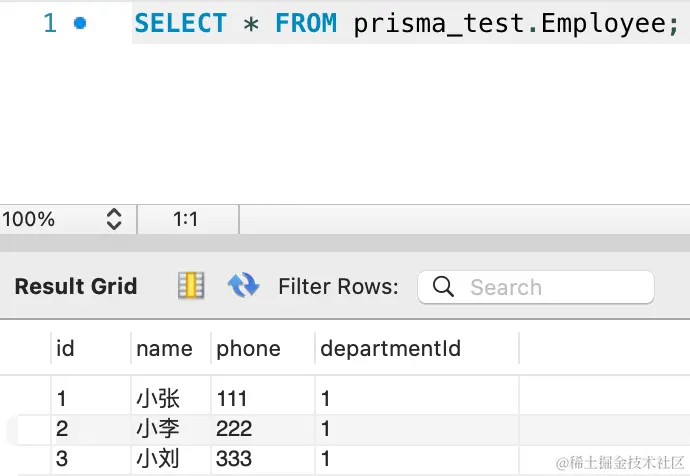Image resolution: width=690 pixels, height=476 pixels.
Task: Select the cell containing 小李
Action: click(157, 429)
